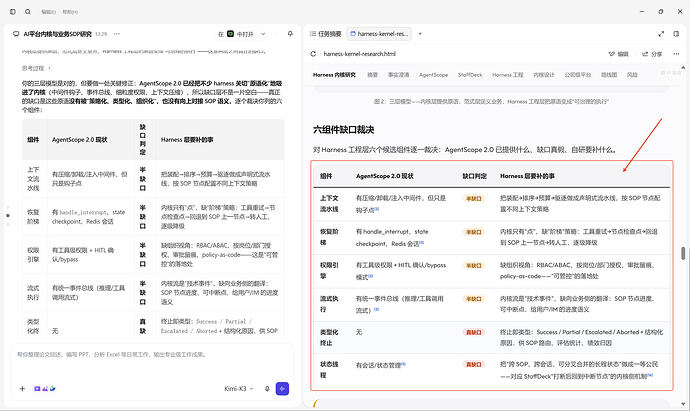The width and height of the screenshot is (690, 411).
Task: Click the preview scrollbar thumb
Action: click(x=683, y=253)
